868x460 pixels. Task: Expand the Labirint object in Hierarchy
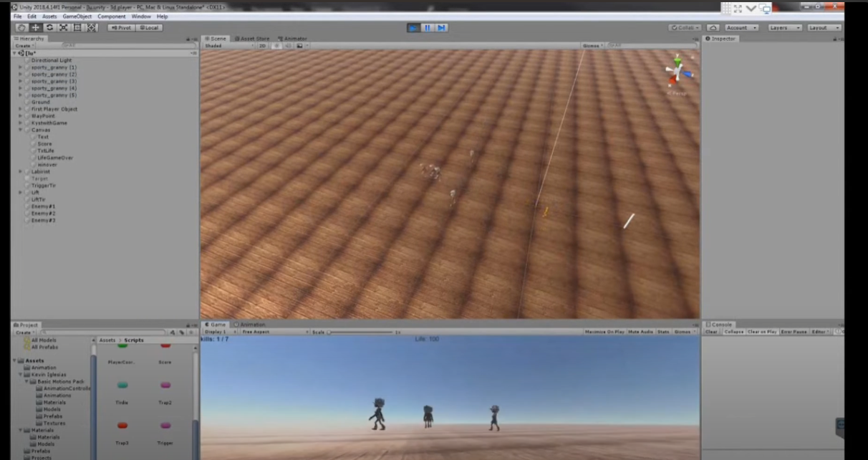coord(20,172)
